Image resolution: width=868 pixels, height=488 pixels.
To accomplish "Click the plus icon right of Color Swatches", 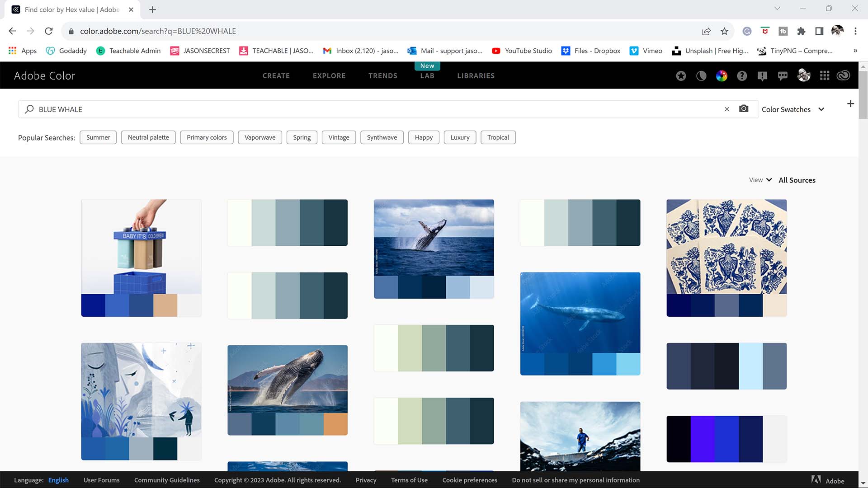I will click(850, 104).
